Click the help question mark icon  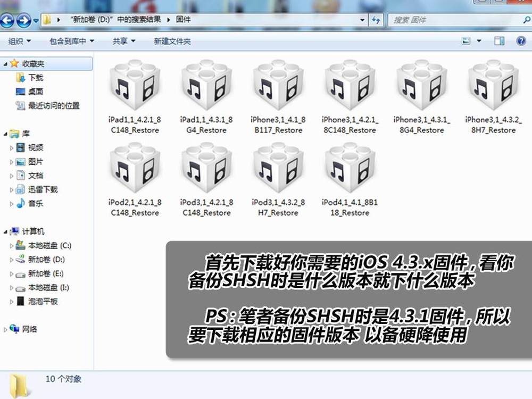pyautogui.click(x=520, y=41)
